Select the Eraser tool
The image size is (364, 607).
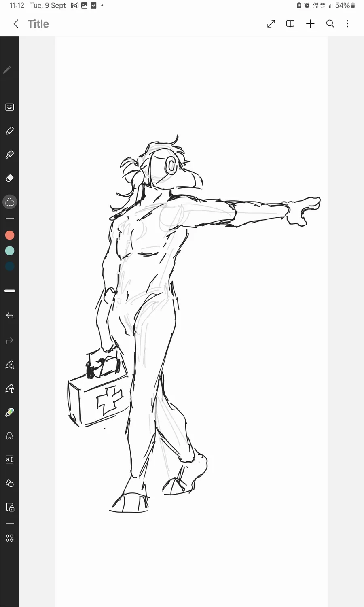[10, 178]
